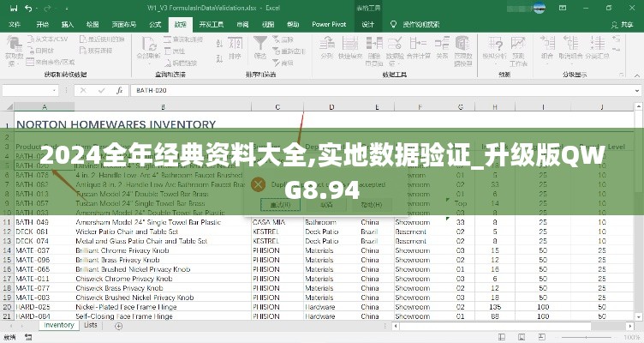Open Ribbon Display Options in title bar
The image size is (644, 343).
point(563,8)
